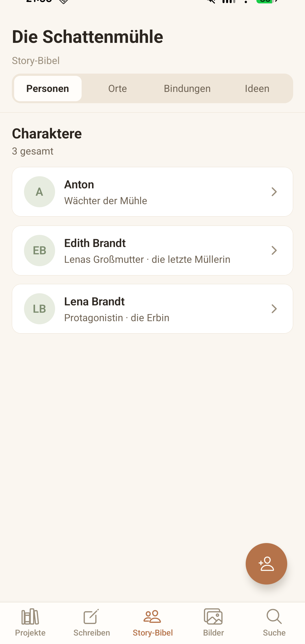Switch to the Orte tab
The image size is (305, 644).
pos(117,89)
